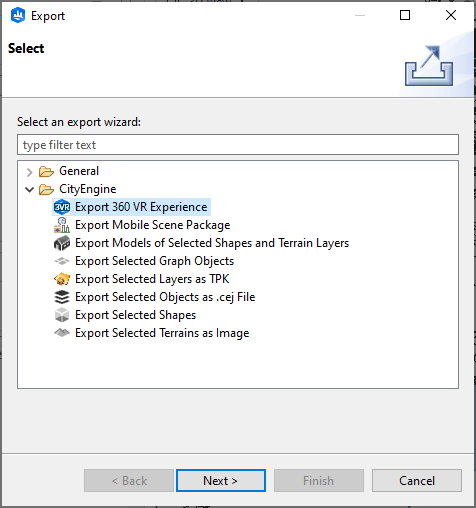Screen dimensions: 476x508
Task: Click the TPK layers export icon
Action: click(x=62, y=279)
